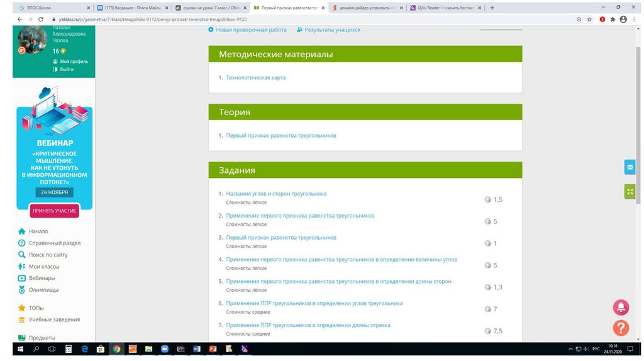Open theory Первый признак равенства треугольников

pos(281,135)
